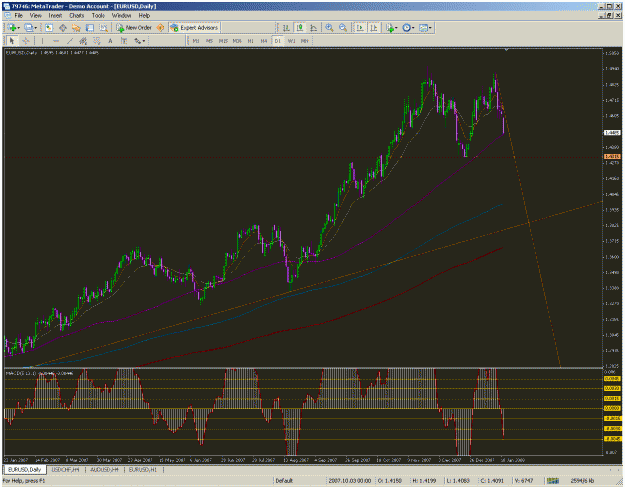
Task: Open the Window menu
Action: [121, 16]
